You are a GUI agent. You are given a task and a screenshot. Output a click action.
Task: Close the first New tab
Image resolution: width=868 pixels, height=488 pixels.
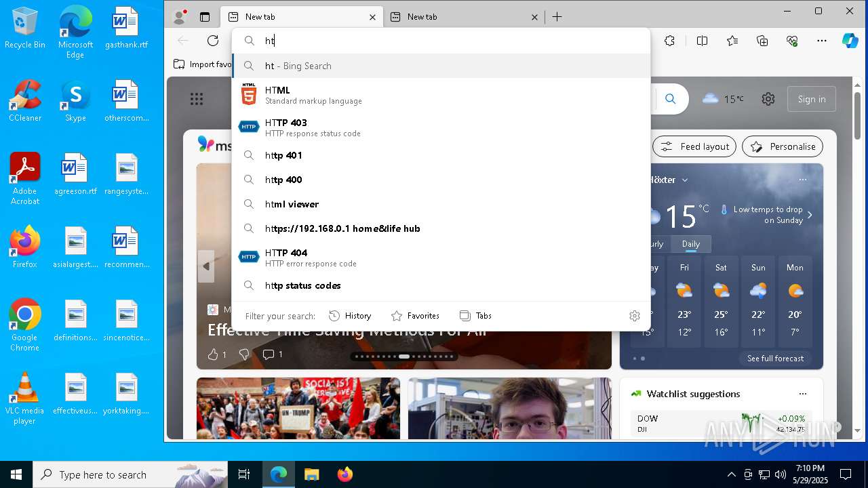coord(372,17)
